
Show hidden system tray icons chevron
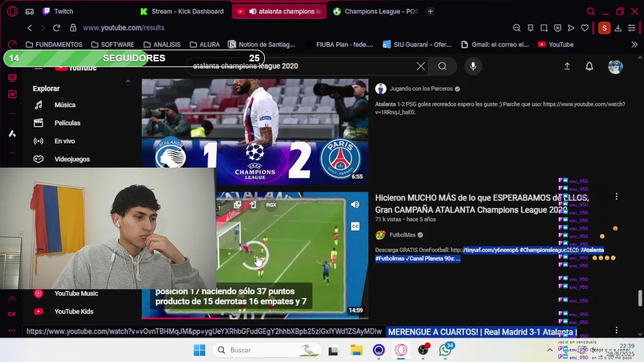pos(549,350)
